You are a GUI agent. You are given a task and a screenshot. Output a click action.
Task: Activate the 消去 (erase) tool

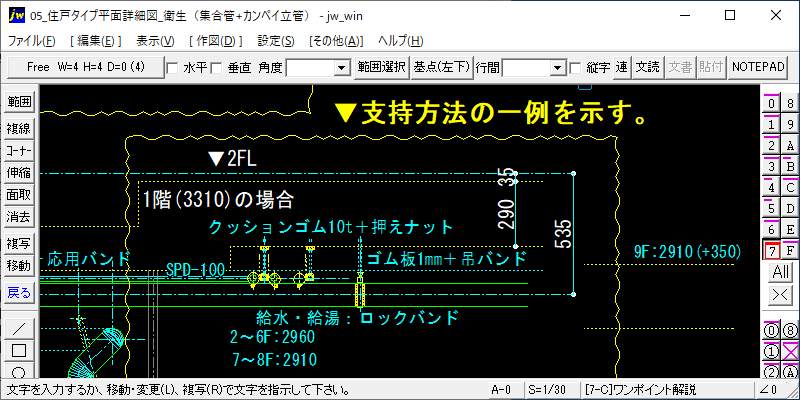pos(19,217)
